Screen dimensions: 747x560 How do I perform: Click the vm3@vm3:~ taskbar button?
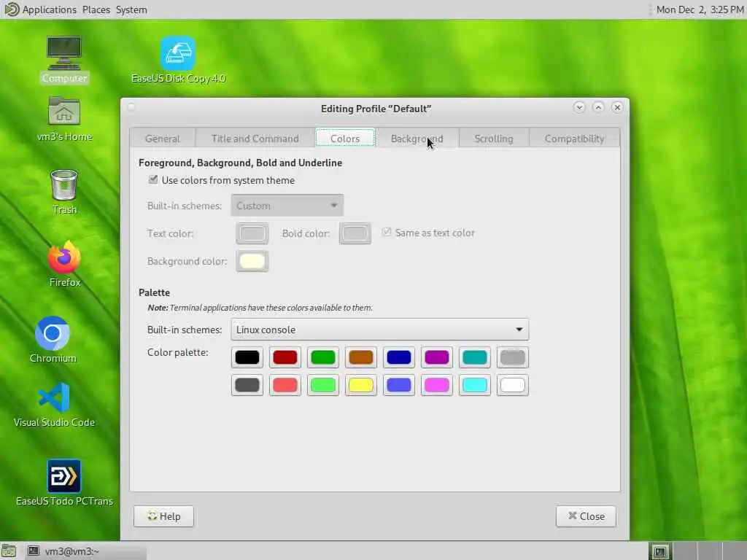(x=86, y=551)
